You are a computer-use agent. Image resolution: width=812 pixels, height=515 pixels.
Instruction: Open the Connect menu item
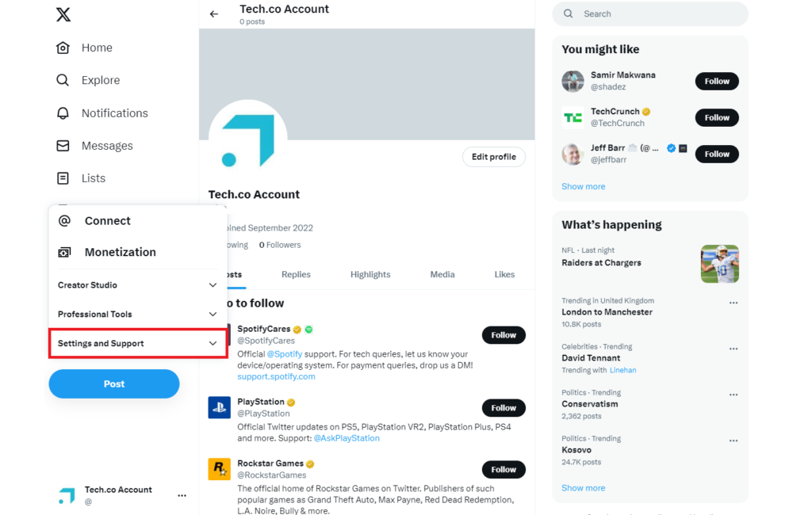pos(109,220)
